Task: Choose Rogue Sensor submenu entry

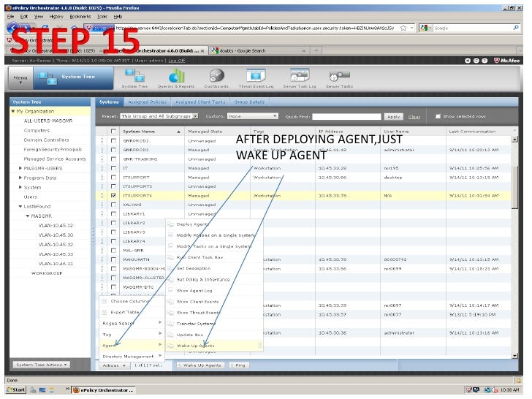Action: tap(132, 323)
